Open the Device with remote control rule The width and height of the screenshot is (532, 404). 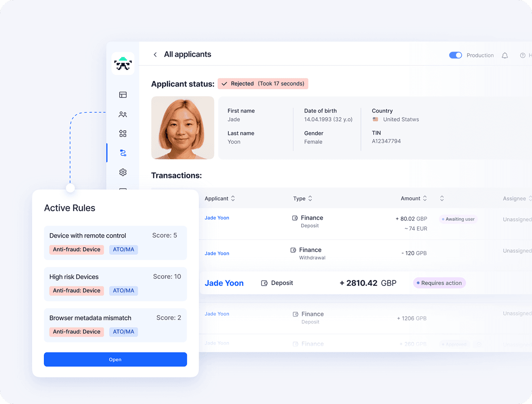pyautogui.click(x=115, y=243)
